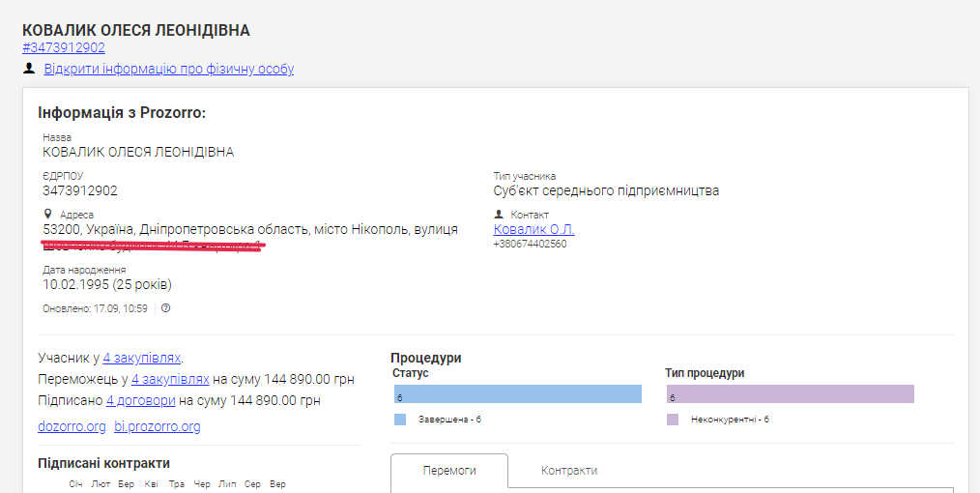Click the person icon beside physical person link

click(29, 68)
